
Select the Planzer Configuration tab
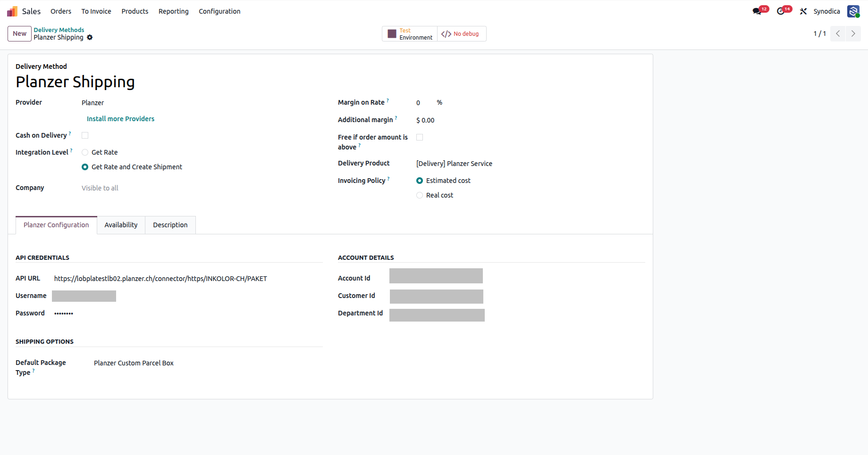56,225
